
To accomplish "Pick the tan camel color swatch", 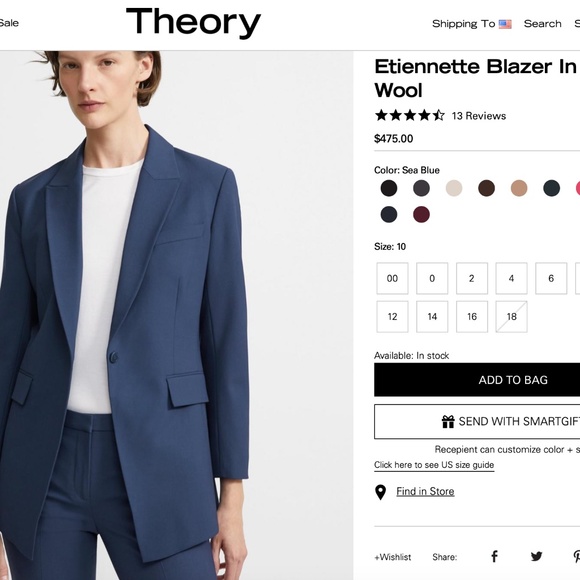I will (x=519, y=188).
